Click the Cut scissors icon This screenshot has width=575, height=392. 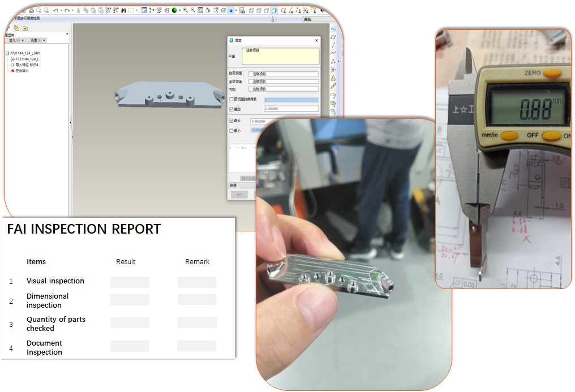point(78,10)
